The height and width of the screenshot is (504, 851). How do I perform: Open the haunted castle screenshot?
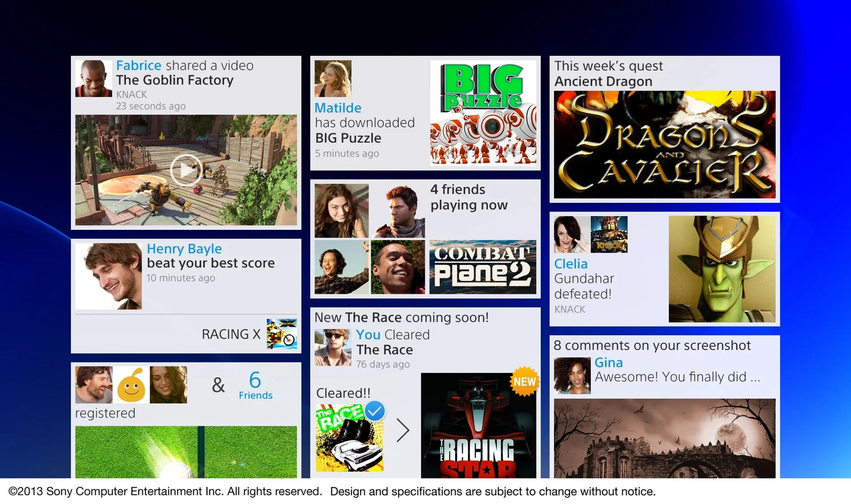[x=664, y=438]
